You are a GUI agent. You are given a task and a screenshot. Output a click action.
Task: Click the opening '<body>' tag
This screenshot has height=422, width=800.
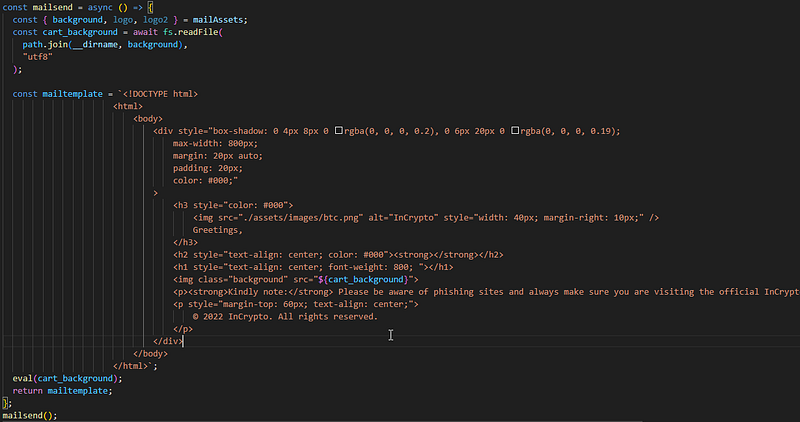148,119
